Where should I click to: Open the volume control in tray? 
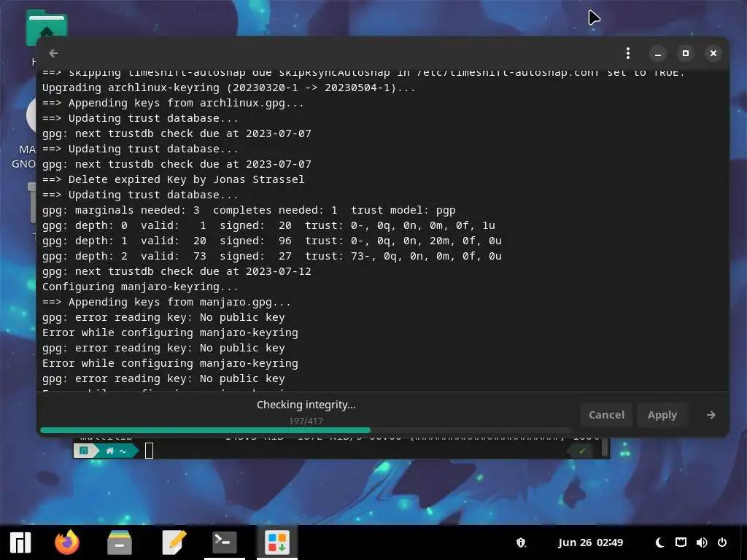click(701, 542)
